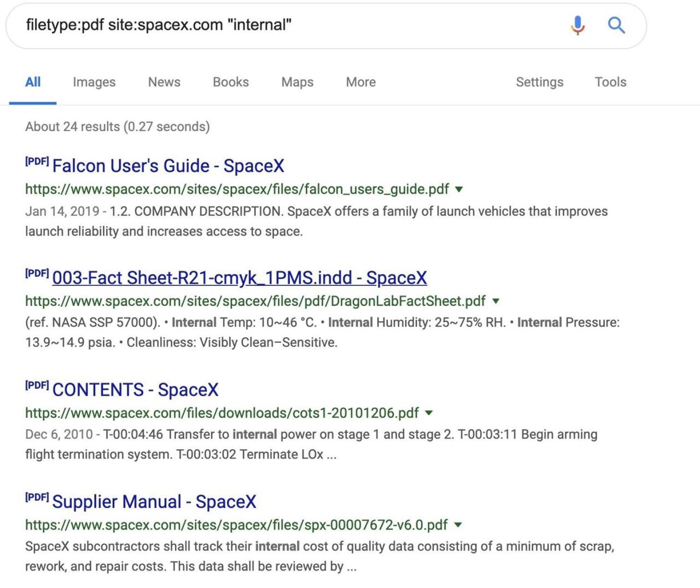This screenshot has height=588, width=700.
Task: Open the Falcon User's Guide result
Action: [x=168, y=166]
